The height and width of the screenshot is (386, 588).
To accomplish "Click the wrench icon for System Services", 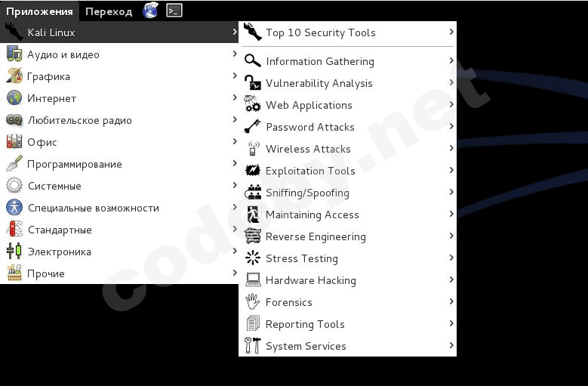I will point(253,346).
